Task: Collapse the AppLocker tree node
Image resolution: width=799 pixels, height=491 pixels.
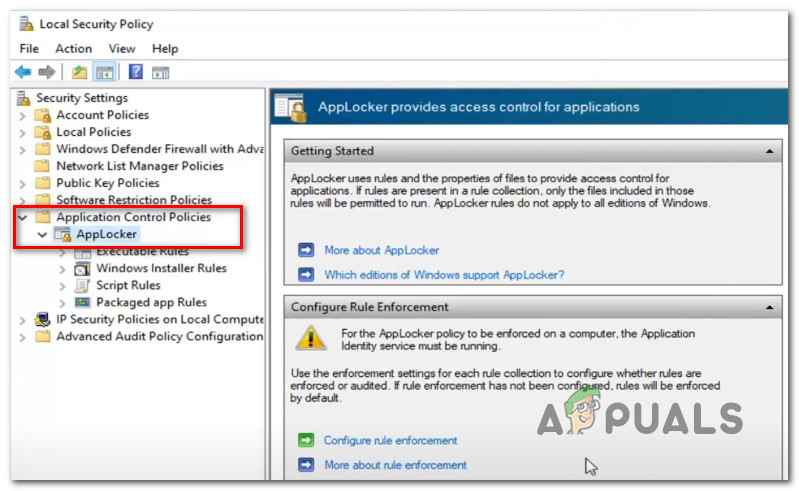Action: (x=41, y=234)
